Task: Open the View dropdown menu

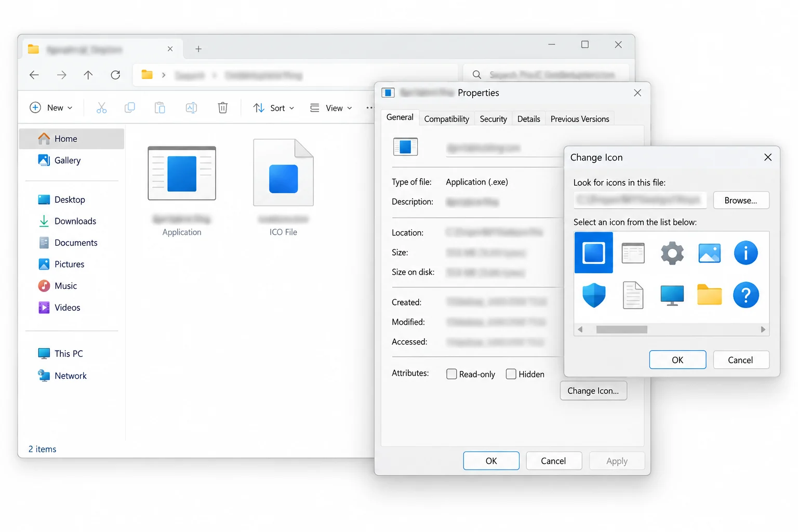Action: pos(331,108)
